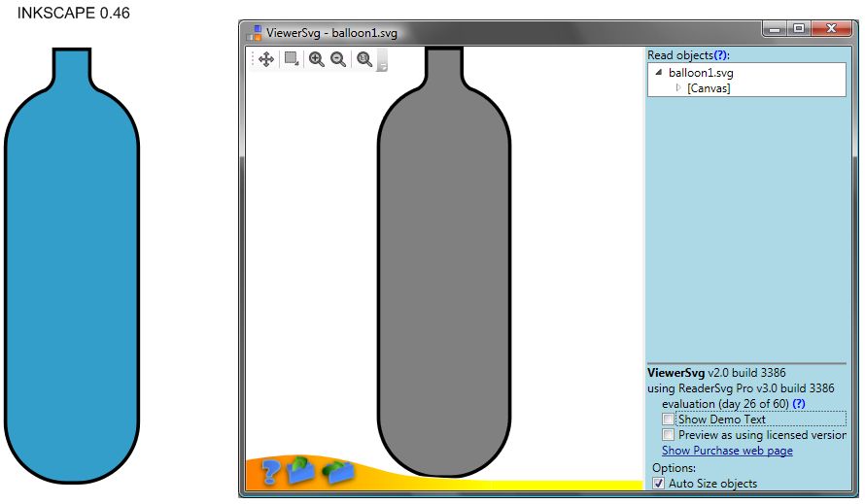Click the 'ViewerSvg v2.0 build 3386' version text
Image resolution: width=865 pixels, height=504 pixels.
[716, 373]
